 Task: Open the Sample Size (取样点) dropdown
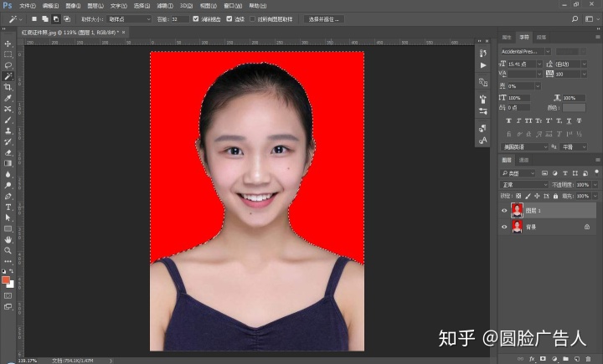pos(129,19)
